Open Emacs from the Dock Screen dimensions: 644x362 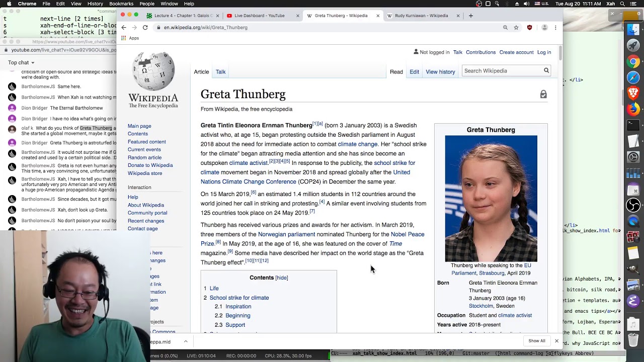click(x=633, y=301)
